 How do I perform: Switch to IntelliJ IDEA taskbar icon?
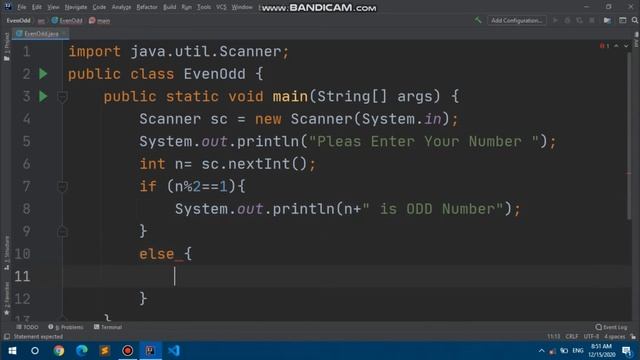150,351
